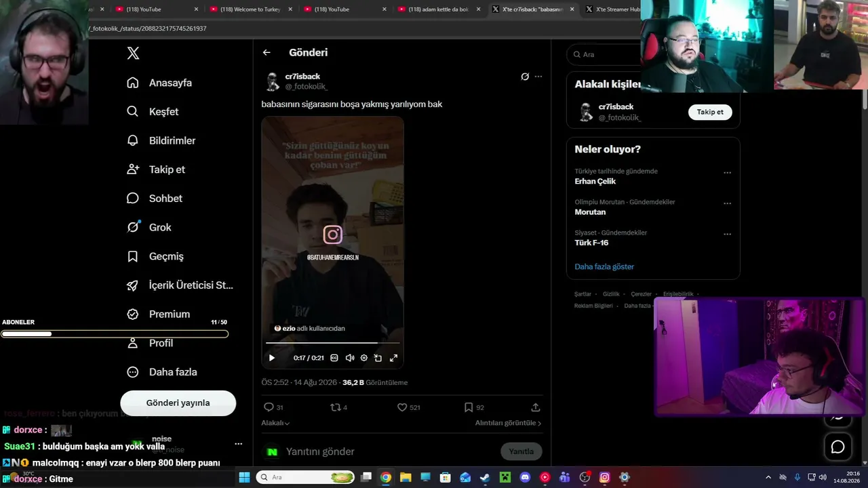Open Windows Start menu
868x488 pixels.
click(244, 477)
